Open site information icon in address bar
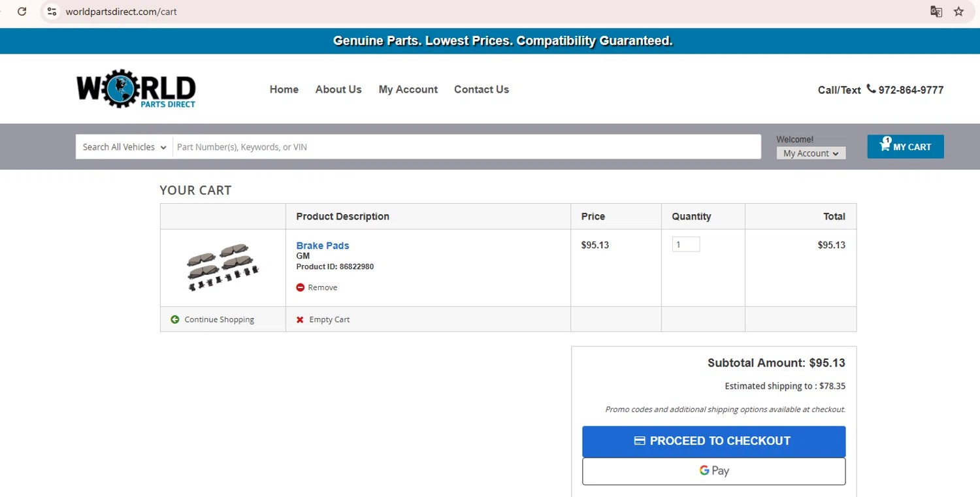Viewport: 980px width, 497px height. (52, 11)
